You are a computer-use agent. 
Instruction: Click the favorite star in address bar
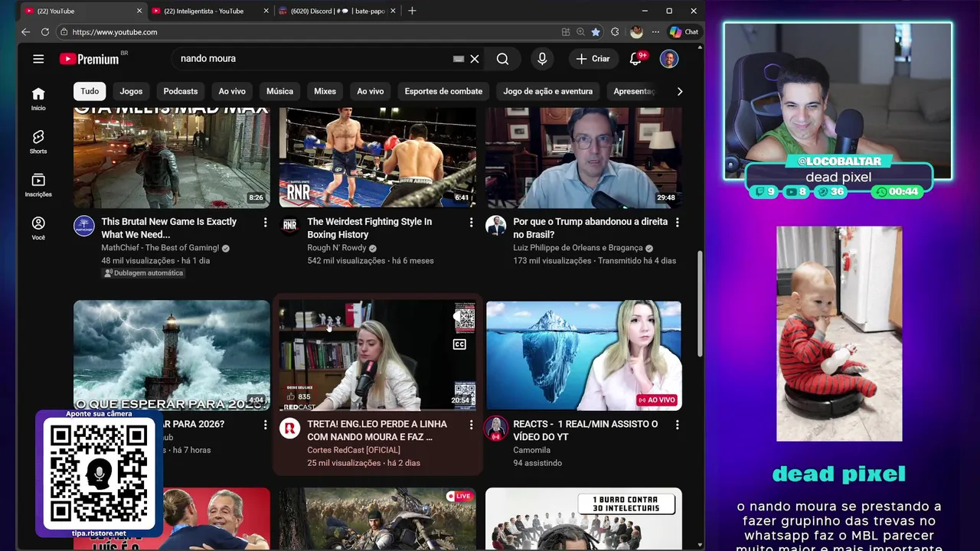(595, 32)
